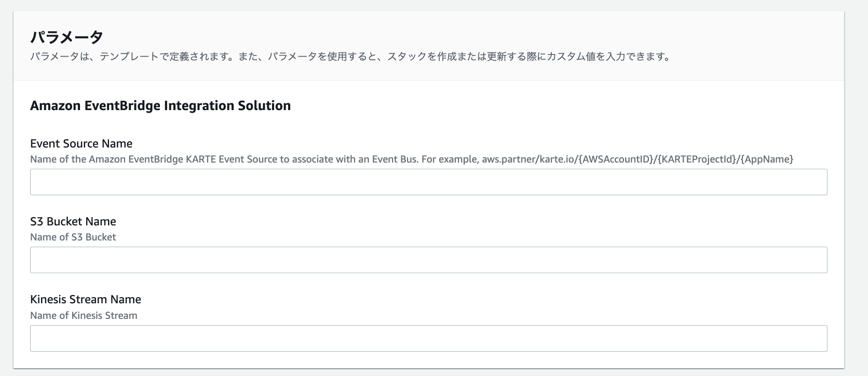Click the 'Event Source Name' label
The image size is (868, 376).
(81, 143)
